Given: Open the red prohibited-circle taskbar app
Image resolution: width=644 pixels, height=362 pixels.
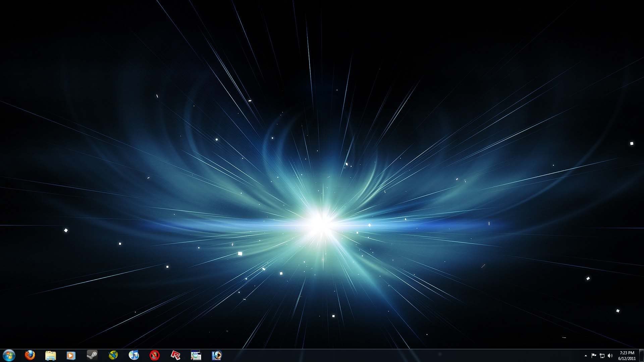Looking at the screenshot, I should (155, 355).
